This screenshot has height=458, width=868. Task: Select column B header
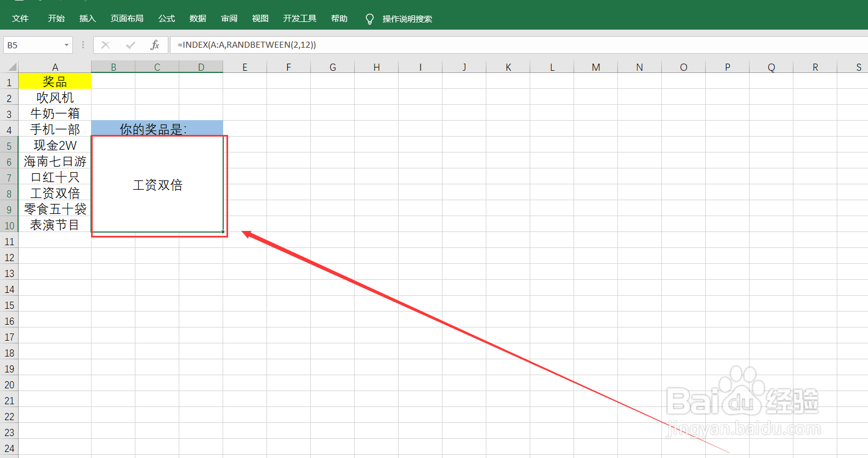coord(113,67)
